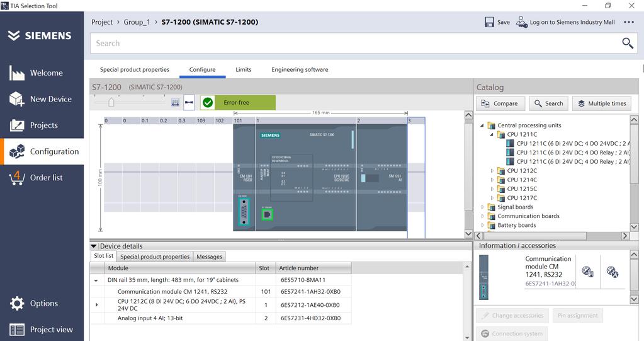Select the CM 1241 RS232 module in the rack
Viewport: 644px width, 341px height.
tap(244, 177)
